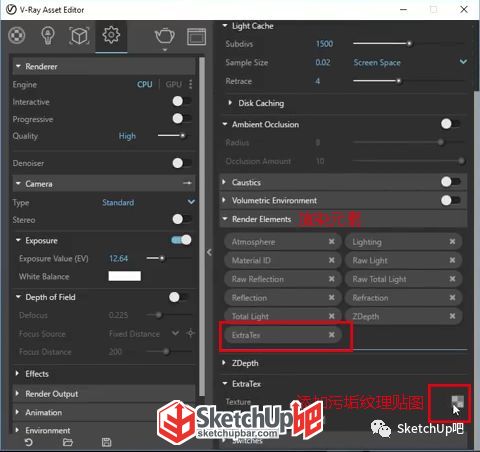This screenshot has width=480, height=452.
Task: Click the save settings disk icon
Action: coord(106,442)
